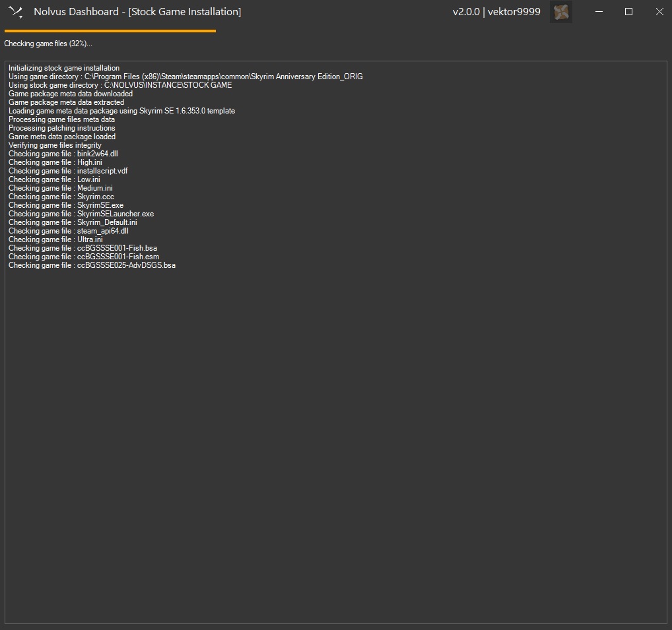The width and height of the screenshot is (672, 630).
Task: Click the 'Ultra.ini' log entry
Action: [55, 239]
